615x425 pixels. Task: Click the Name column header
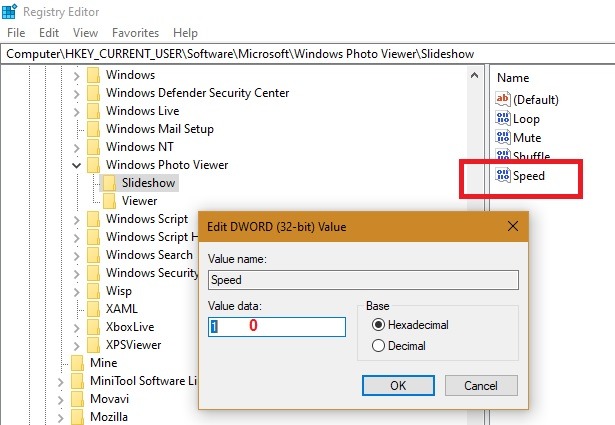click(x=513, y=78)
